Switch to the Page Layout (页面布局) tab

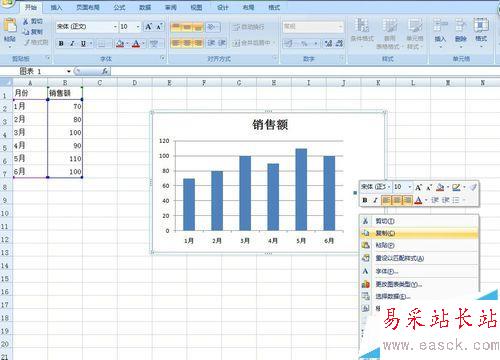tap(88, 7)
